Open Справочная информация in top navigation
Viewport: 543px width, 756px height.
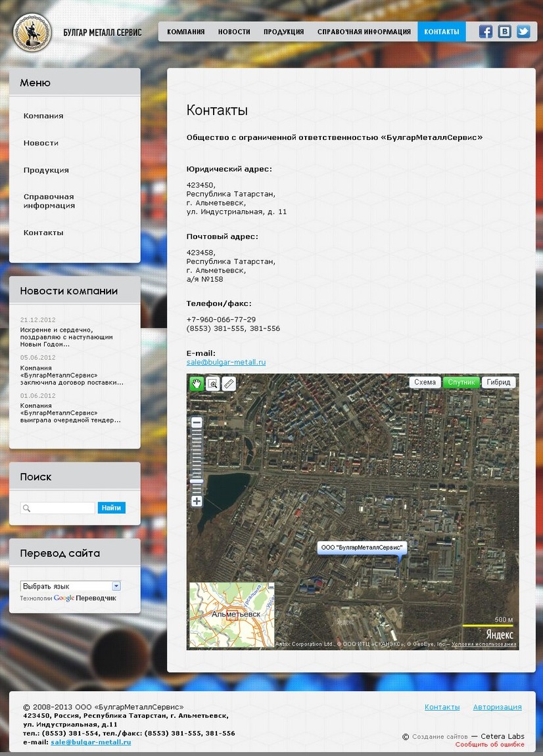[x=364, y=32]
